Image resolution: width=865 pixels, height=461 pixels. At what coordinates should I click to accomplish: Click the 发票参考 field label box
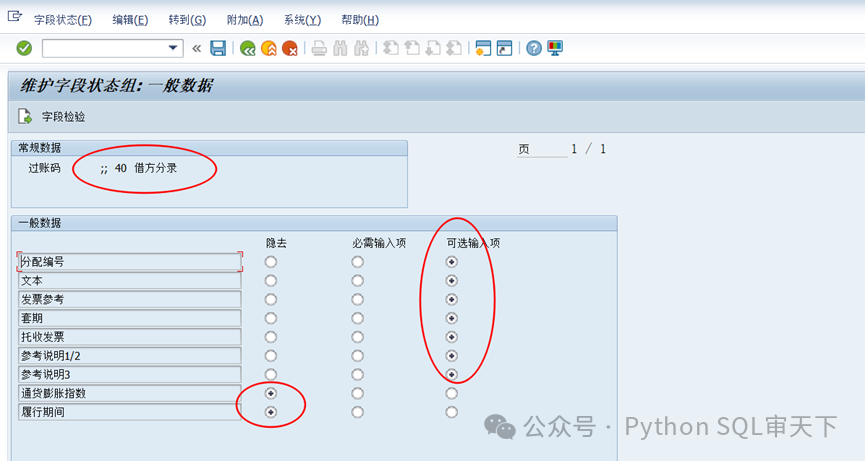(x=130, y=299)
